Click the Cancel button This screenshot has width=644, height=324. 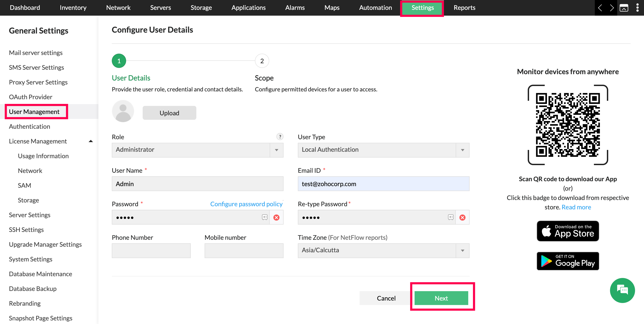(386, 298)
